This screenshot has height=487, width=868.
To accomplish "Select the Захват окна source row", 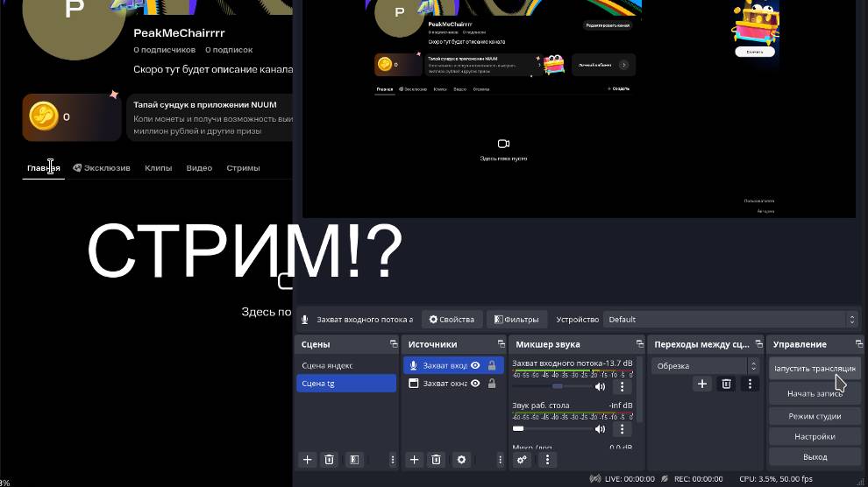I will pos(453,383).
